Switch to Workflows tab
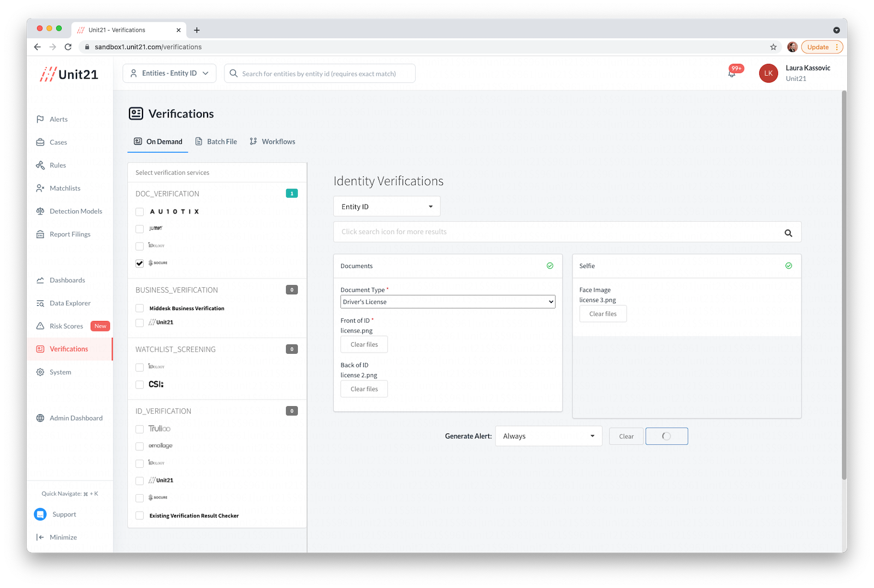The height and width of the screenshot is (588, 874). [x=273, y=141]
